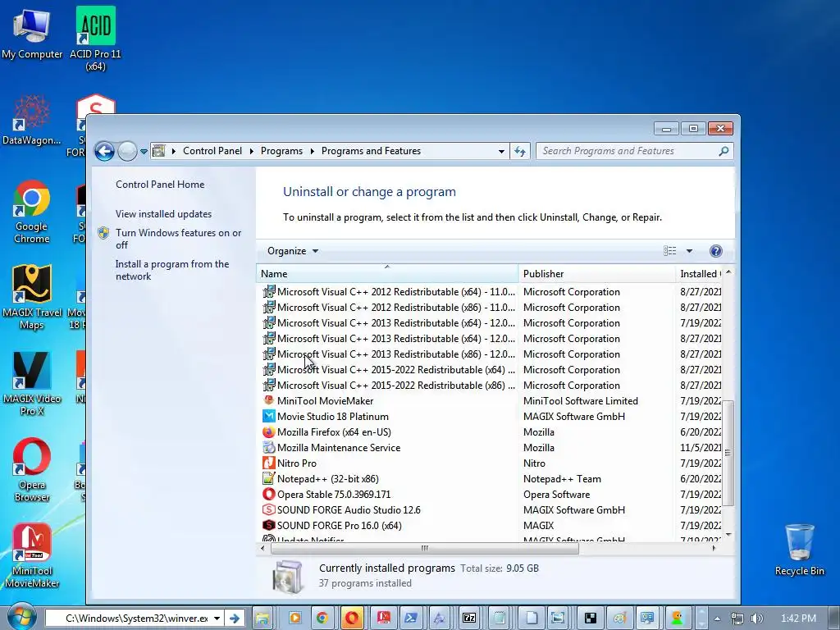Open recent pages dropdown beside Forward button
The height and width of the screenshot is (630, 840).
[144, 152]
